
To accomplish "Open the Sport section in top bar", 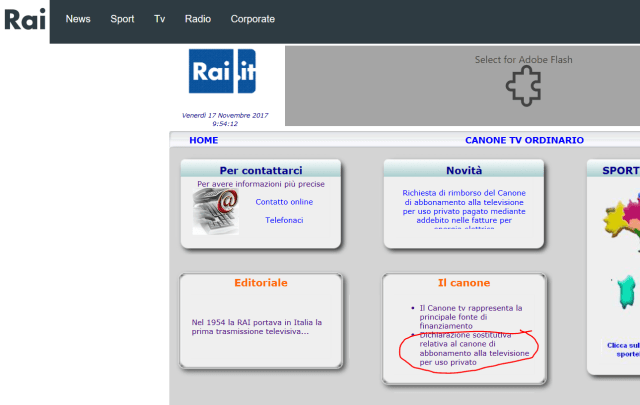I will pos(122,19).
